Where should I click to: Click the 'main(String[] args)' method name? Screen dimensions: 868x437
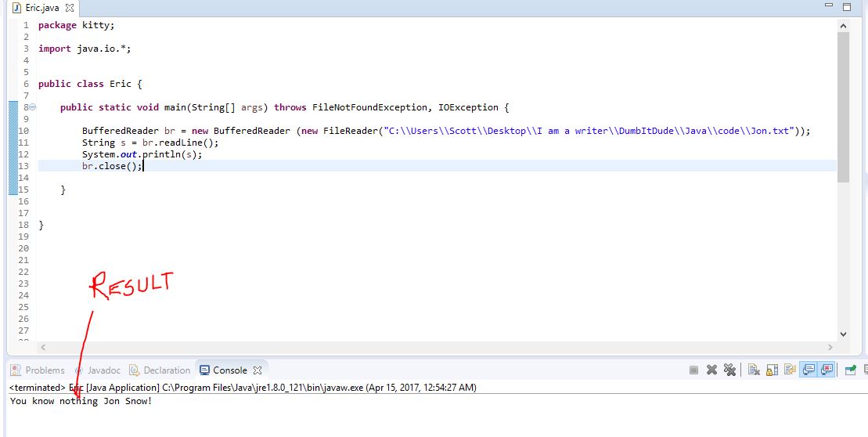point(216,107)
